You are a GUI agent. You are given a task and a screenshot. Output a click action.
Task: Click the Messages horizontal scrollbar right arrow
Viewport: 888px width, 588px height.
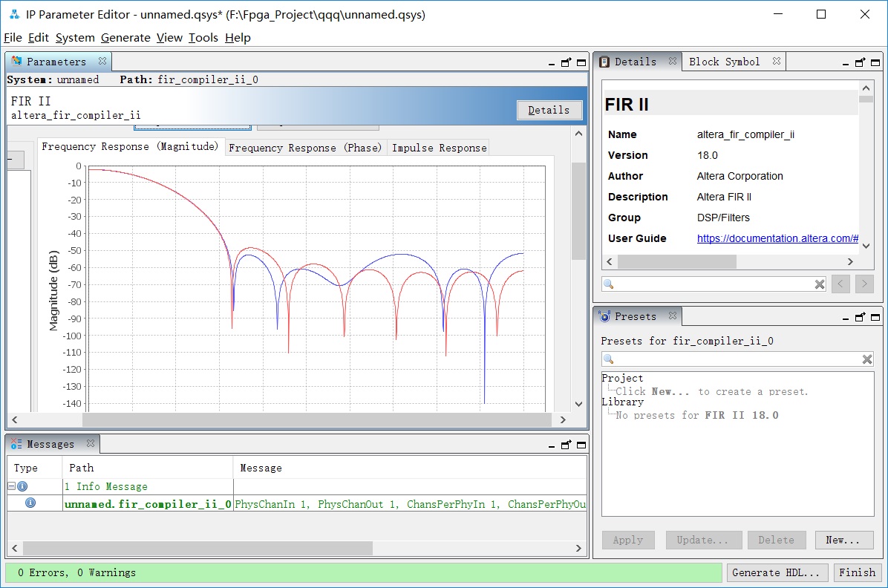click(x=578, y=548)
